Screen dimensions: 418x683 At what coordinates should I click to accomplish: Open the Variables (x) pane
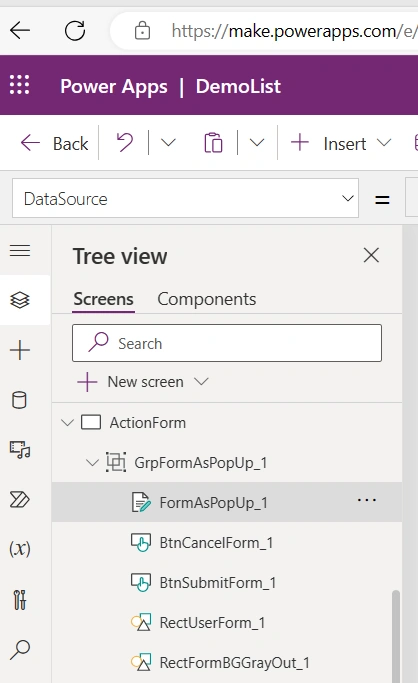20,549
